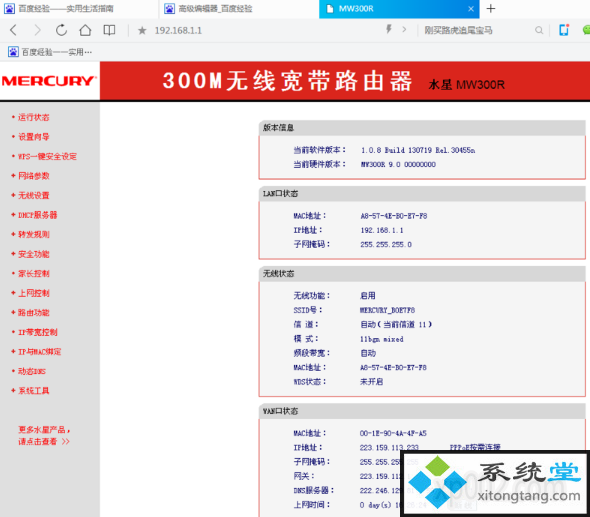
Task: Click WAN MAC address 00-1E-90-4A-4F-A5
Action: pos(393,433)
